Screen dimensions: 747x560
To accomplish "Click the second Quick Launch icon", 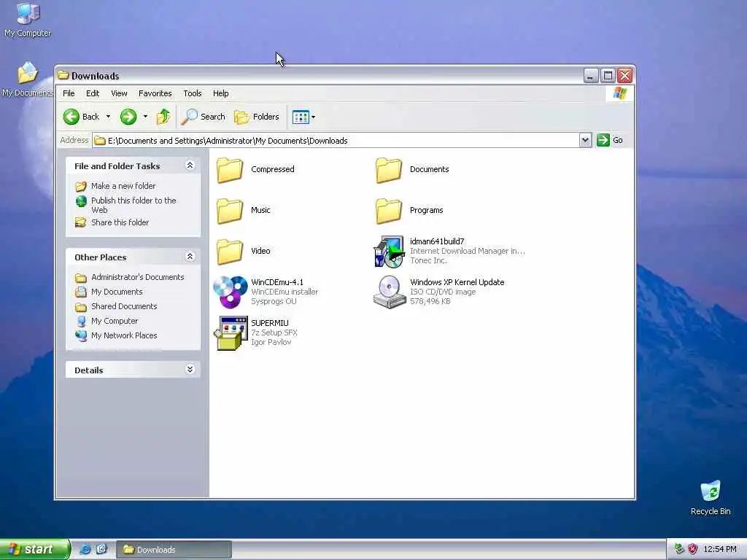I will point(102,550).
